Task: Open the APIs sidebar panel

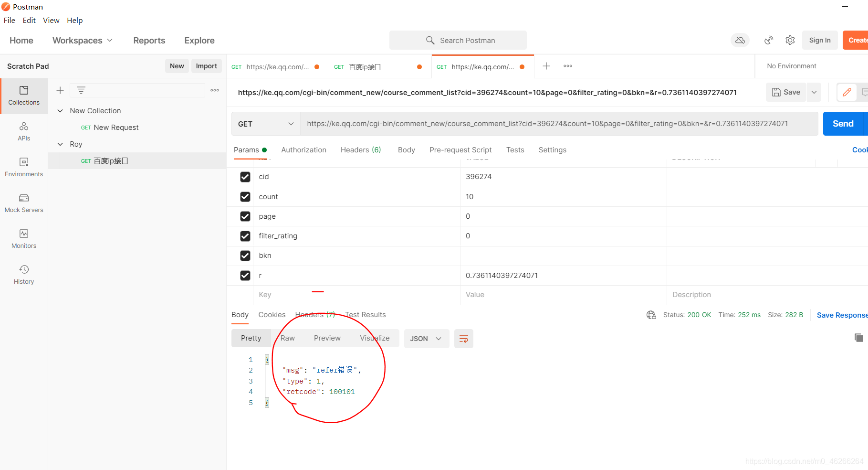Action: point(24,132)
